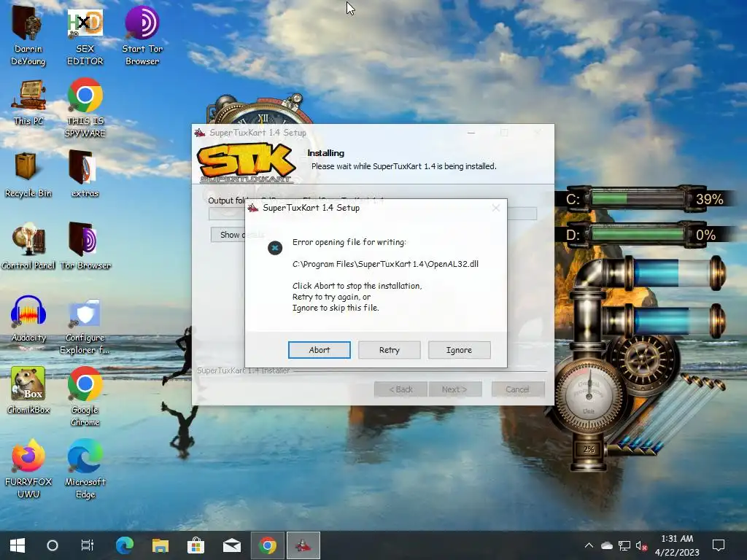Open the Recycle Bin
The image size is (747, 560).
tap(28, 175)
